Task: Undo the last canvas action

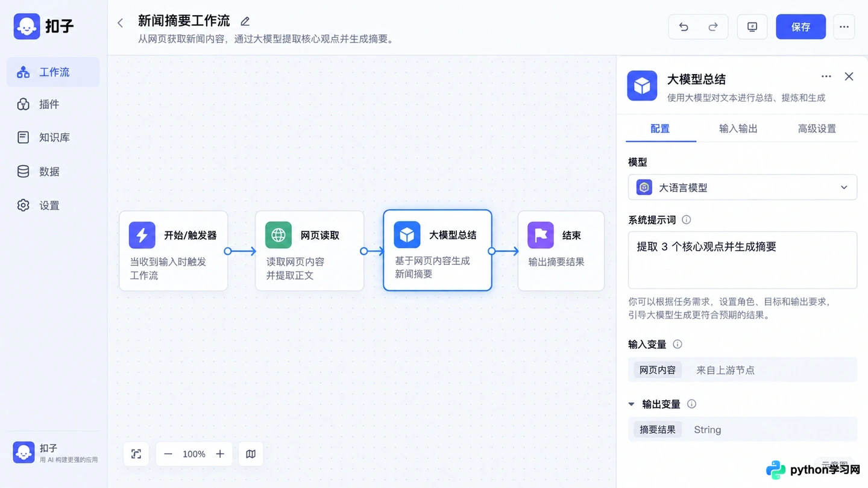Action: 684,27
